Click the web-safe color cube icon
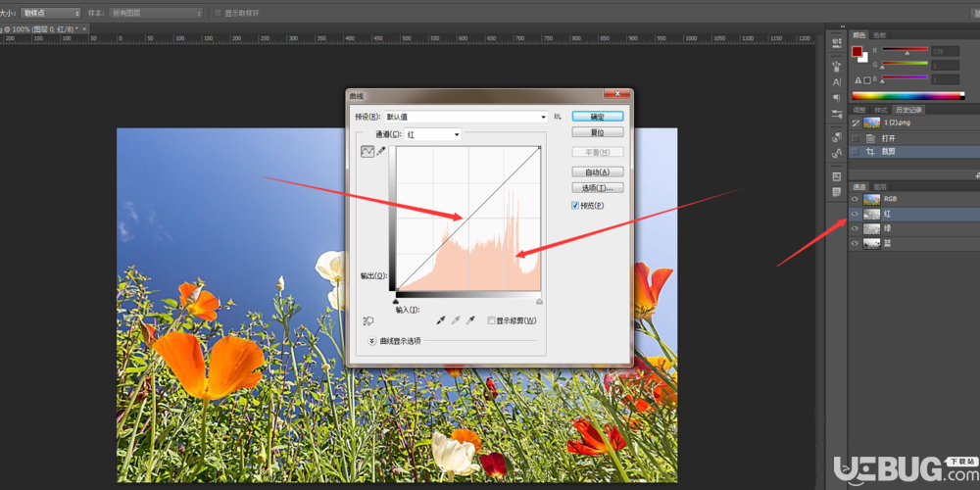The width and height of the screenshot is (980, 490). click(867, 80)
